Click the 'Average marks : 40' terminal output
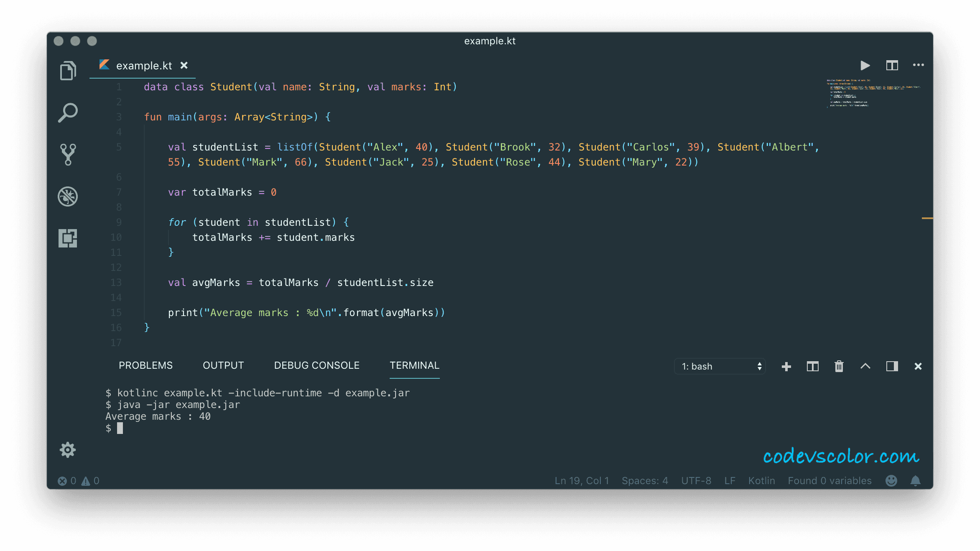980x551 pixels. click(x=158, y=416)
